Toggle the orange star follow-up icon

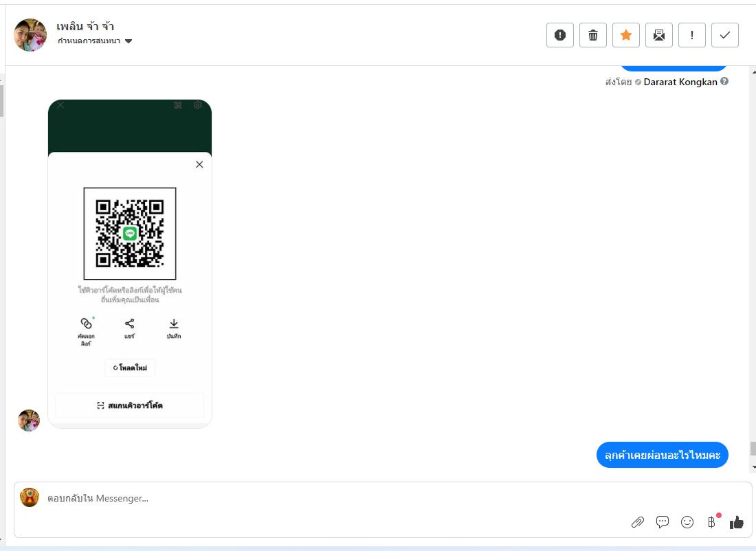tap(626, 35)
